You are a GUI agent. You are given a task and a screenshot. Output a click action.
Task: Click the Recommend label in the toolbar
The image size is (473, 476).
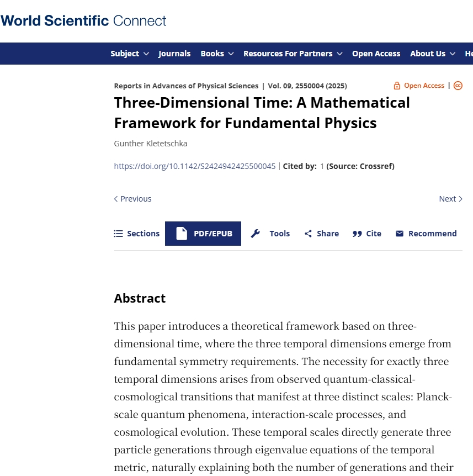point(432,234)
